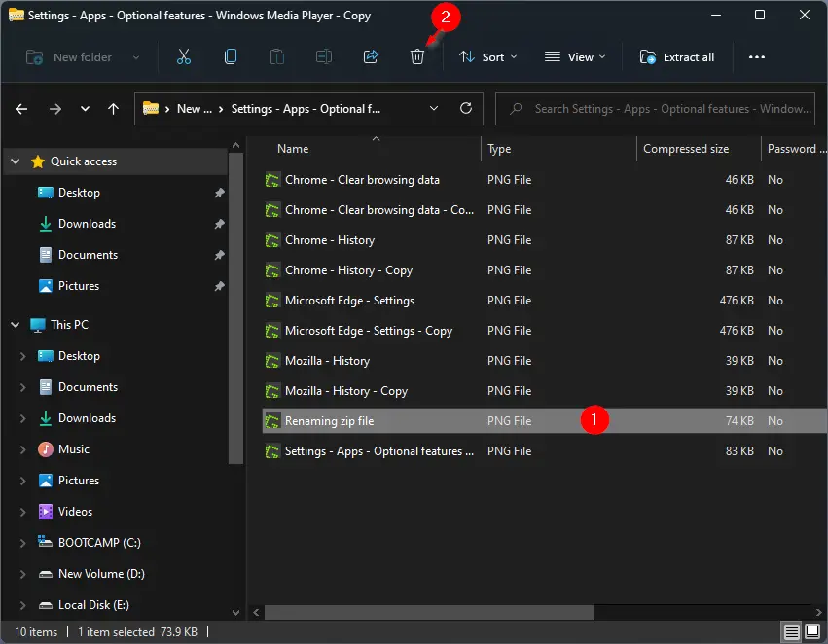Select Documents under Quick access
This screenshot has height=644, width=828.
pyautogui.click(x=88, y=255)
